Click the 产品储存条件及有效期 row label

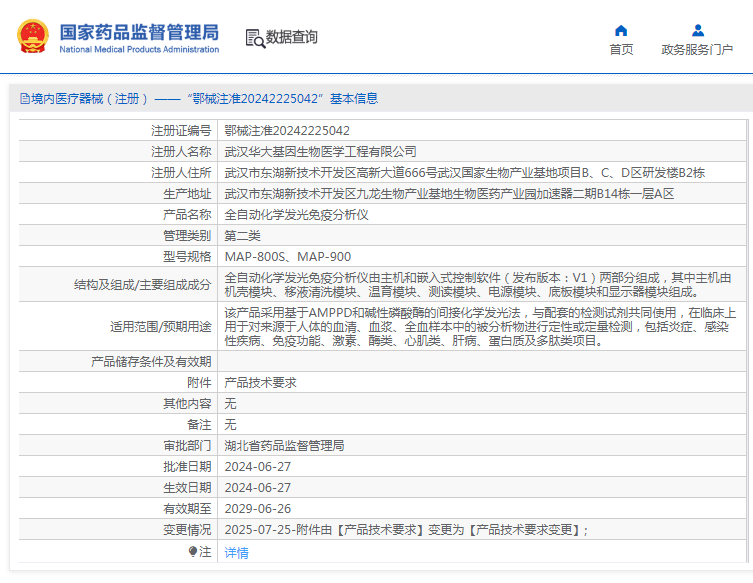(x=151, y=362)
